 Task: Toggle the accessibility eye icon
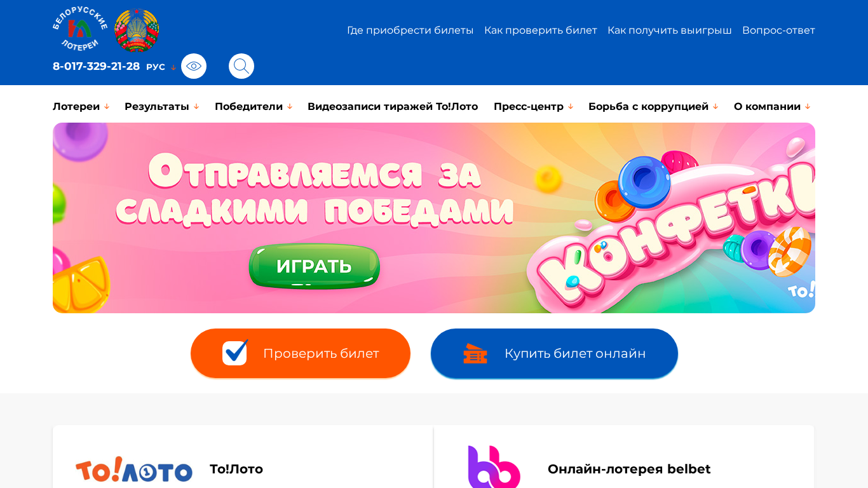point(194,66)
